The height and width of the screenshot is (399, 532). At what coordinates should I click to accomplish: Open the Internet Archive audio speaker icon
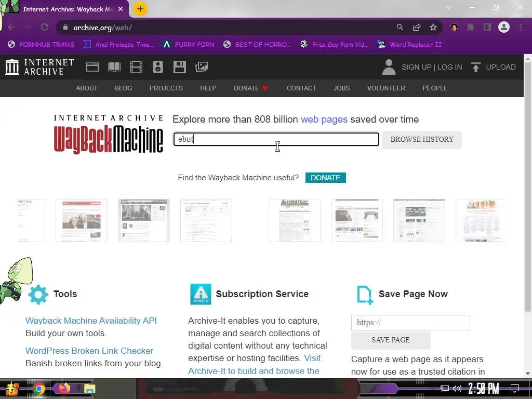pyautogui.click(x=158, y=67)
